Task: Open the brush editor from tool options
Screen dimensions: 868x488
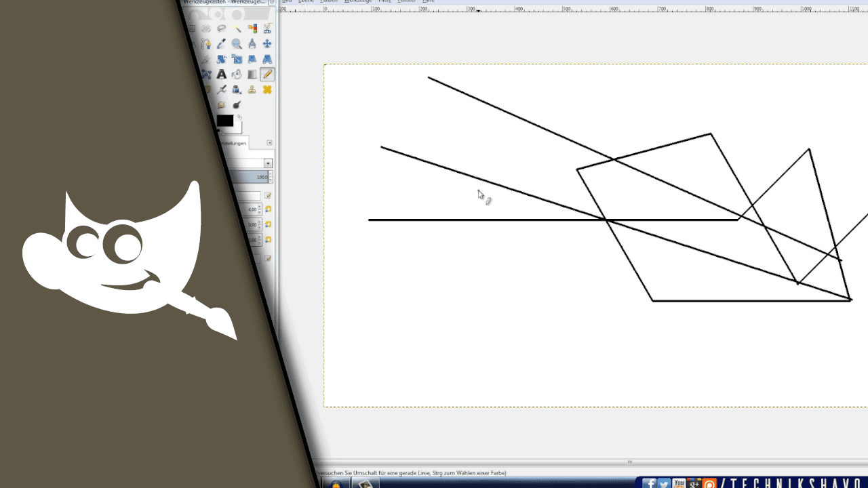Action: point(268,195)
